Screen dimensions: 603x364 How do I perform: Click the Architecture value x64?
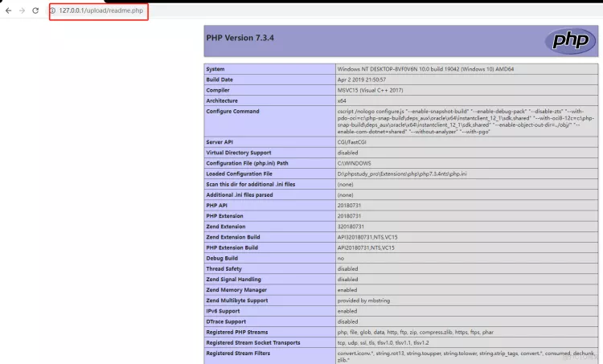(343, 100)
